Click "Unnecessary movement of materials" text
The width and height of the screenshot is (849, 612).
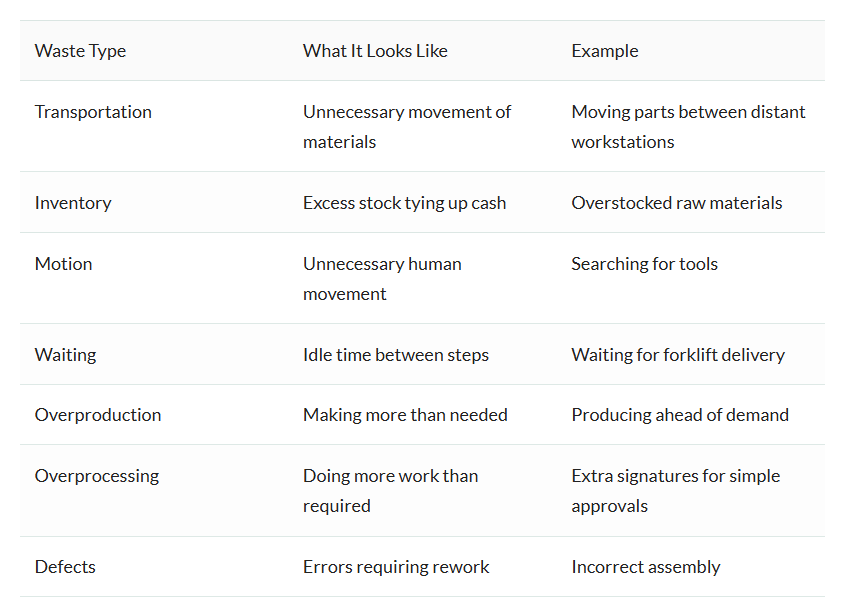pyautogui.click(x=406, y=127)
